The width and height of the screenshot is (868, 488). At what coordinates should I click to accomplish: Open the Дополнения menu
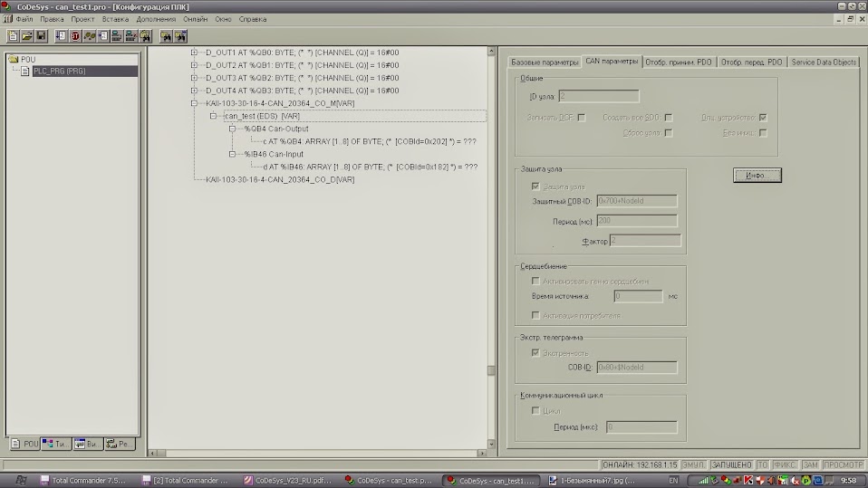[x=156, y=19]
